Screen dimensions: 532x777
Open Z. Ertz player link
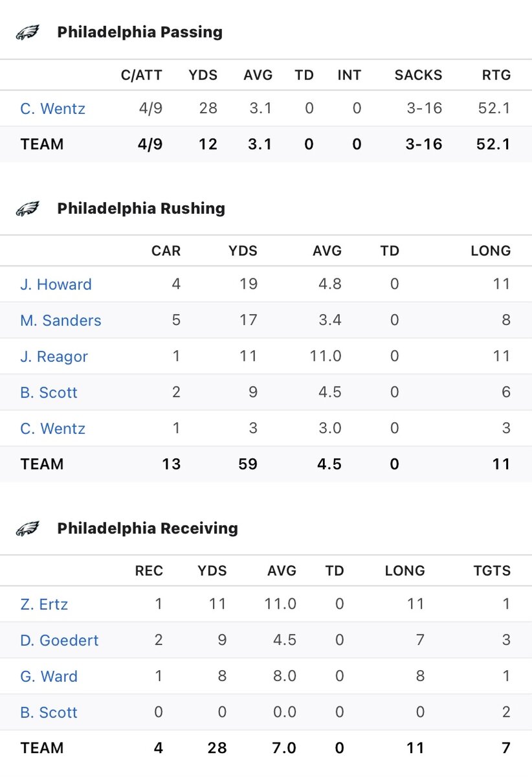[x=44, y=604]
